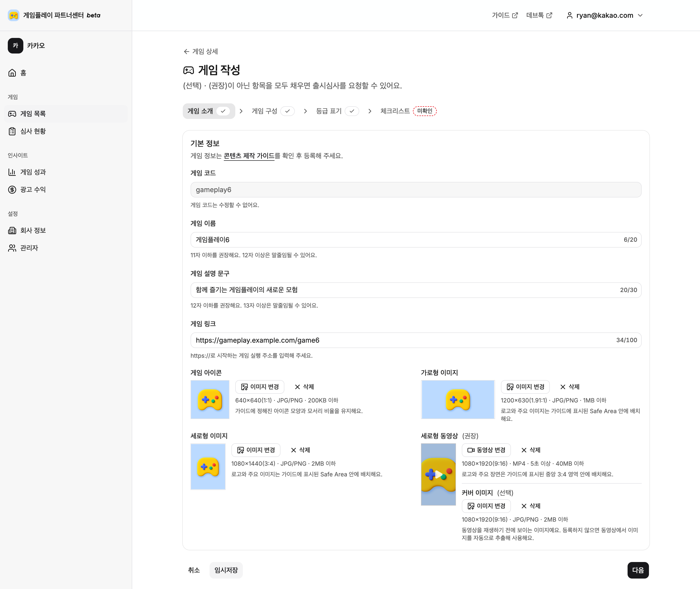This screenshot has height=589, width=700.
Task: Open 관리자 settings page
Action: [x=66, y=248]
